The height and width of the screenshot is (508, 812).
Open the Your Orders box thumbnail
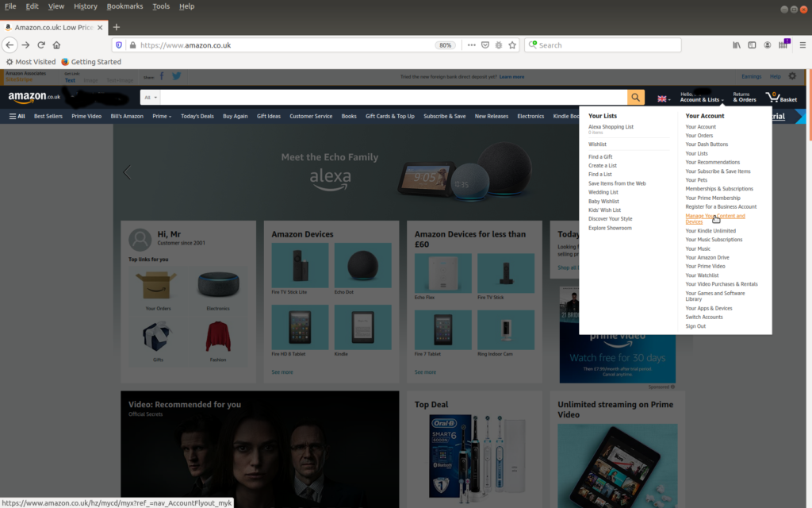156,286
